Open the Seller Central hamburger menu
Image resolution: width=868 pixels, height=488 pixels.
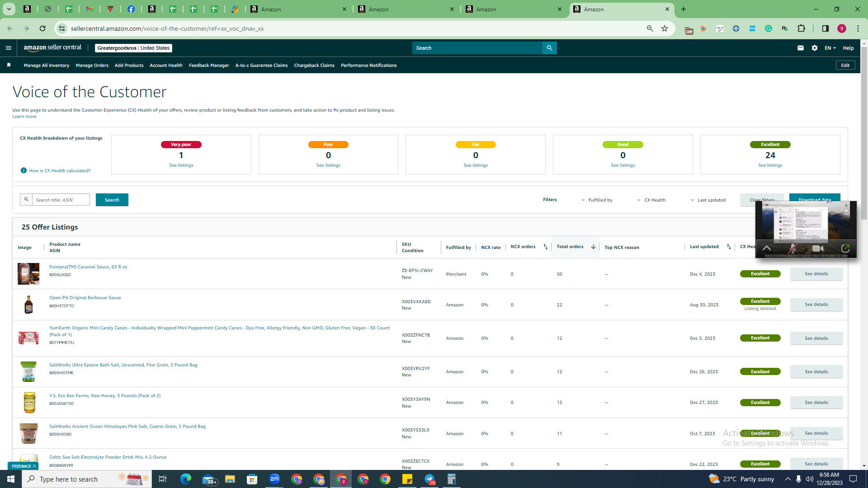tap(8, 48)
